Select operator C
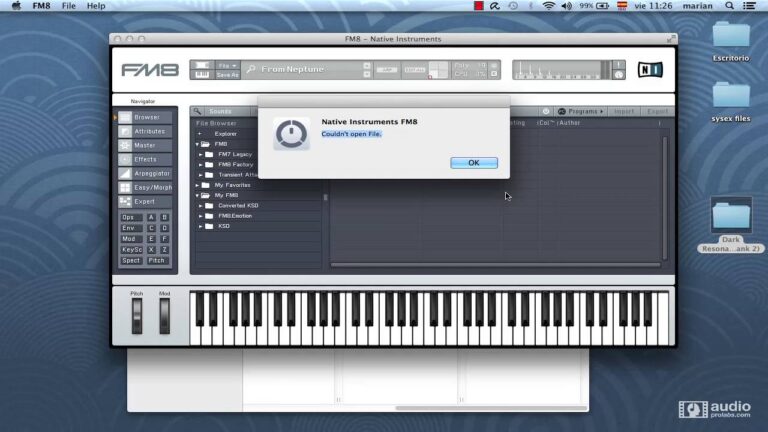Viewport: 768px width, 432px height. pos(151,228)
